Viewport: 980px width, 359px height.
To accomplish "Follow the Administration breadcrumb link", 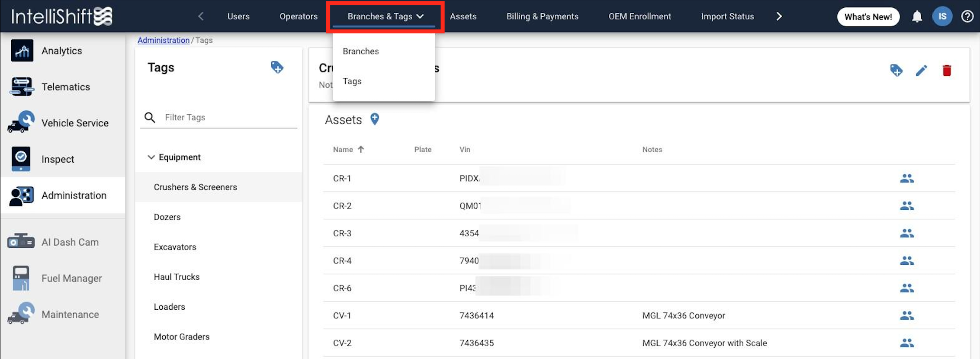I will point(164,40).
